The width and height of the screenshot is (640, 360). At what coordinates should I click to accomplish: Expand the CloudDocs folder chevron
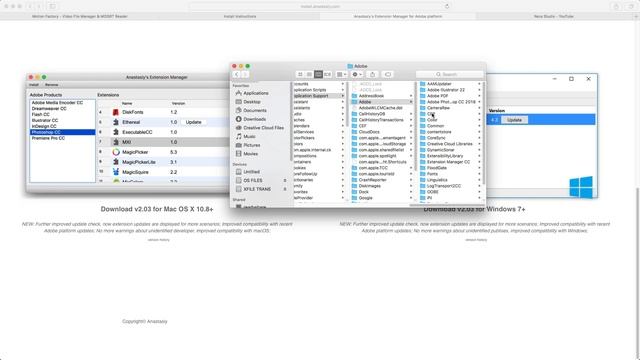pos(411,132)
